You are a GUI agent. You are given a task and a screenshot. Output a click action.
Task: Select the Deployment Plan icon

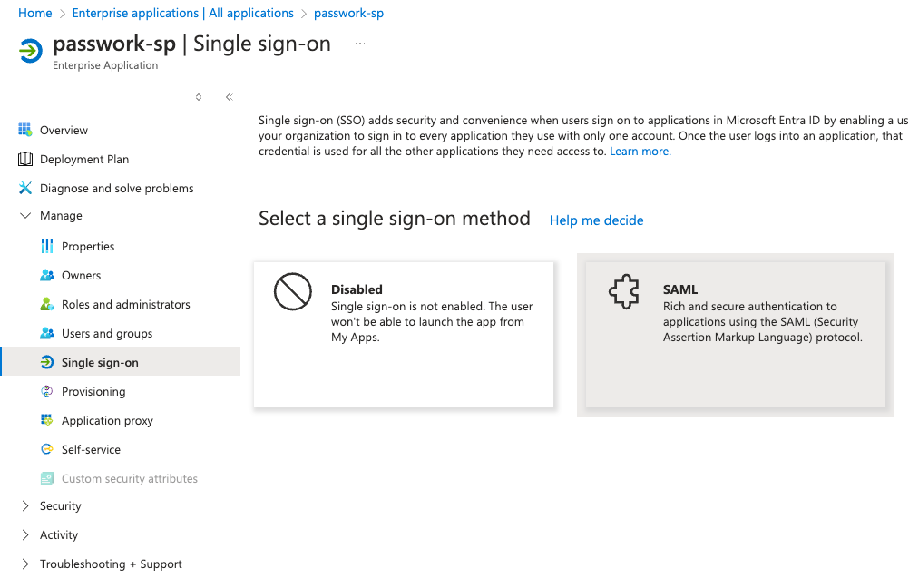coord(26,159)
